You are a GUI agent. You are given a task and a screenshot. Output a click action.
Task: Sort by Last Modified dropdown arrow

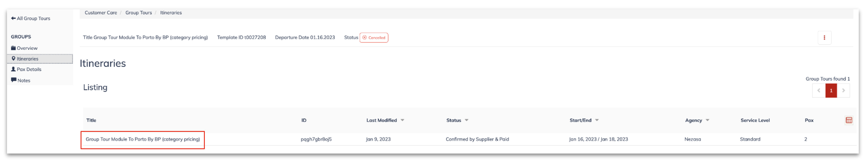point(402,120)
